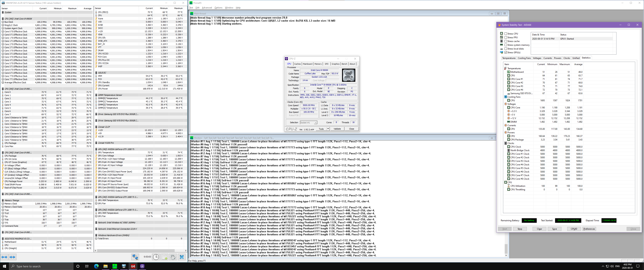Open Cooling Fans tab in AIDA64
This screenshot has width=644, height=270.
click(x=524, y=58)
